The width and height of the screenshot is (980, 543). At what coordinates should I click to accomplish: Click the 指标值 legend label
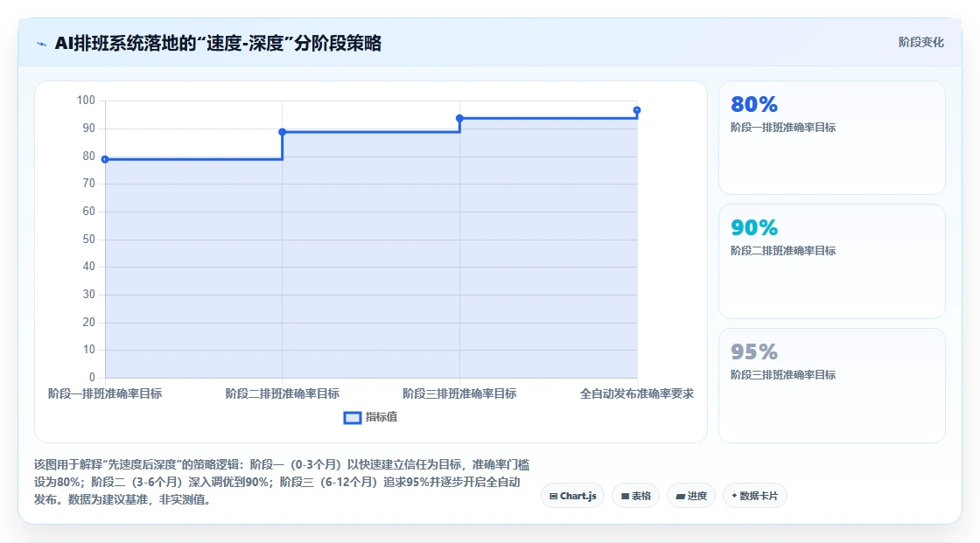(x=381, y=417)
